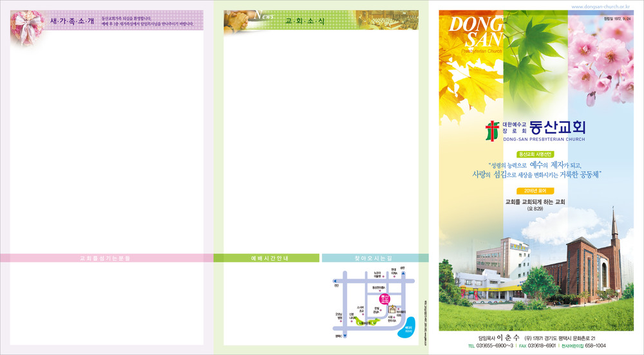This screenshot has height=355, width=644.
Task: Click the TEL phone number in the footer
Action: pos(495,346)
